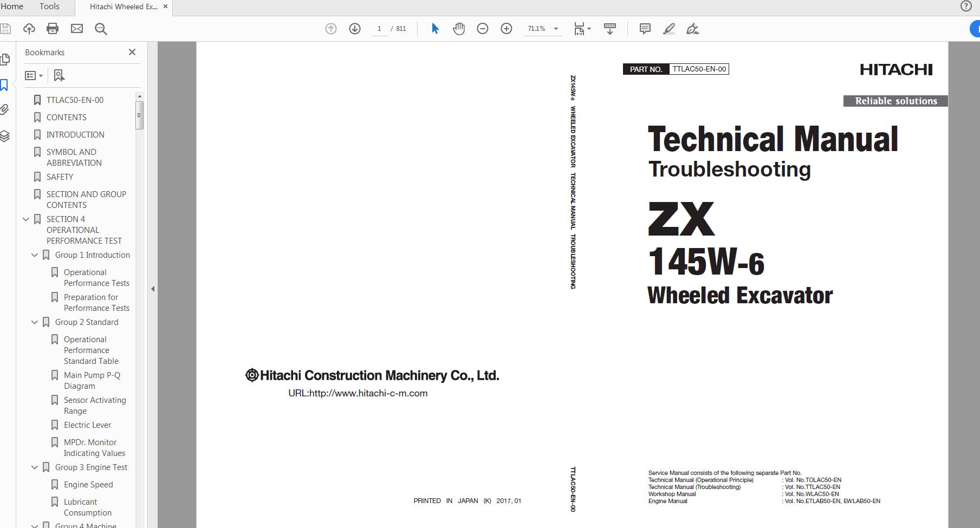Go to next page arrow
This screenshot has width=980, height=528.
[355, 29]
